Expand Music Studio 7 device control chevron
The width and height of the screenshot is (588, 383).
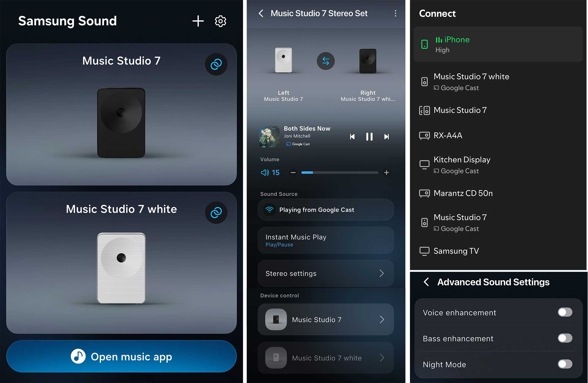pyautogui.click(x=382, y=319)
